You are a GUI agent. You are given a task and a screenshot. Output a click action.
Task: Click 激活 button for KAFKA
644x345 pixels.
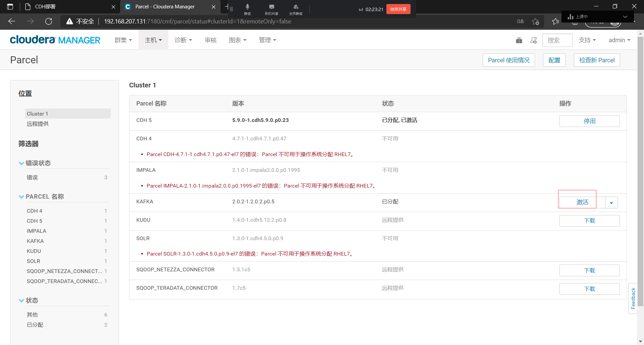click(582, 202)
